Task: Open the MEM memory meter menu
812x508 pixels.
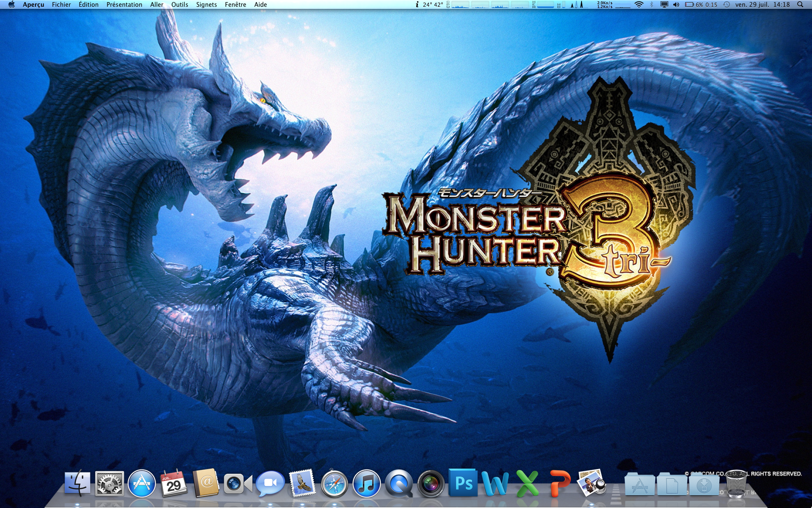Action: [543, 5]
